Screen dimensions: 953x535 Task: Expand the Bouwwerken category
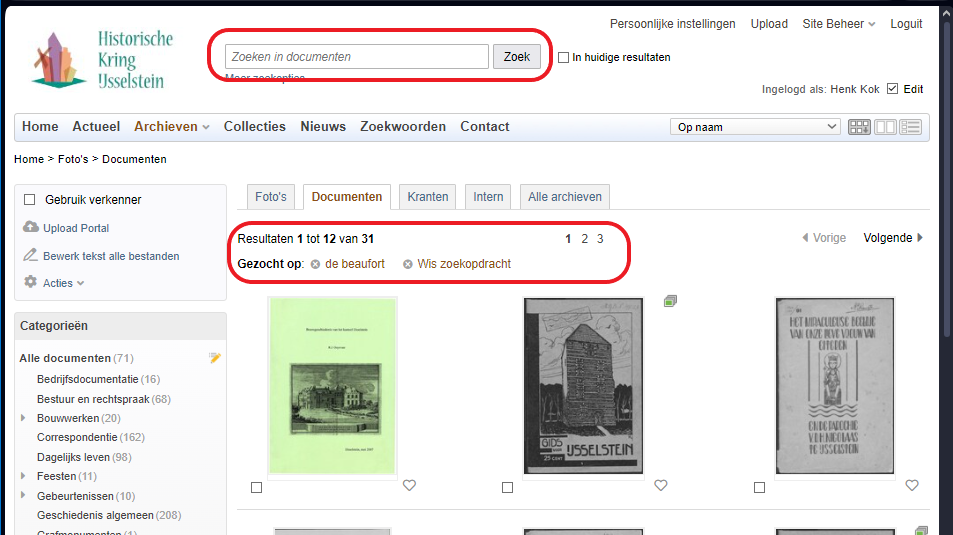[23, 418]
